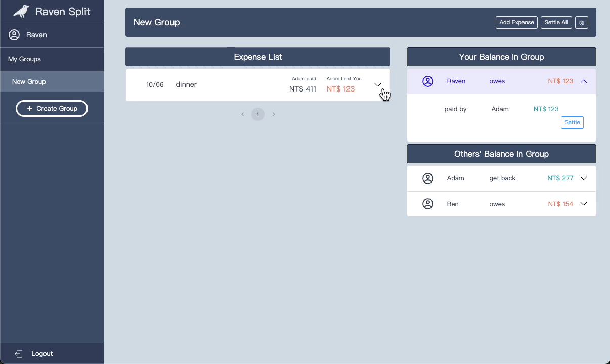This screenshot has height=364, width=610.
Task: Click 'paid by' label in Raven's details
Action: pos(455,109)
